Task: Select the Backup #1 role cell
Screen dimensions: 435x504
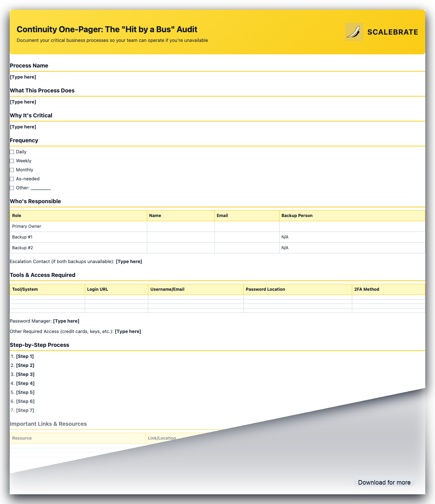Action: click(78, 237)
